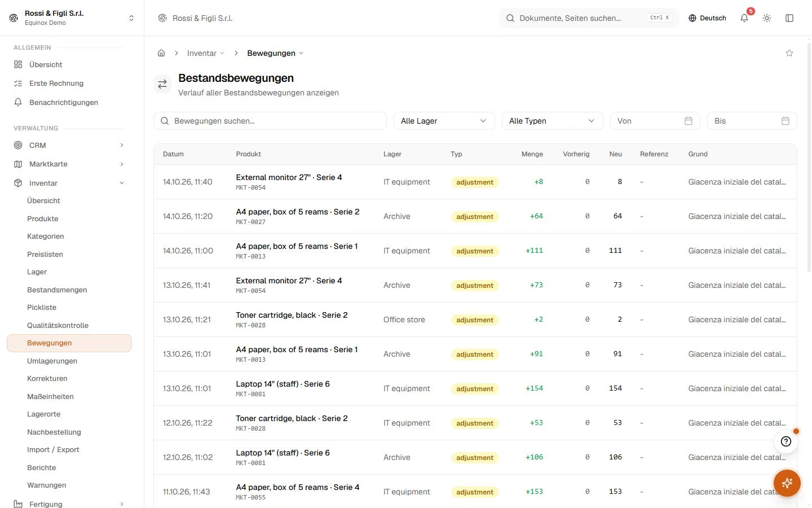Open the Alle Lager dropdown
This screenshot has width=812, height=508.
[x=444, y=121]
